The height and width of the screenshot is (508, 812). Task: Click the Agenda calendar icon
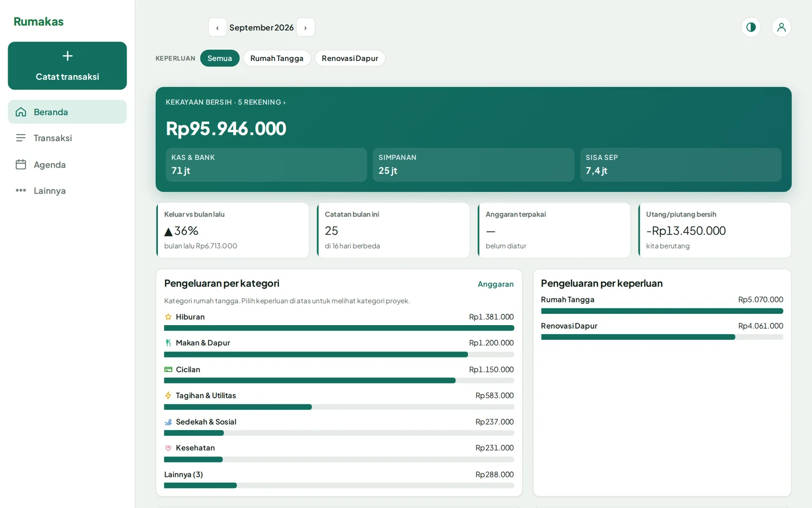click(21, 165)
